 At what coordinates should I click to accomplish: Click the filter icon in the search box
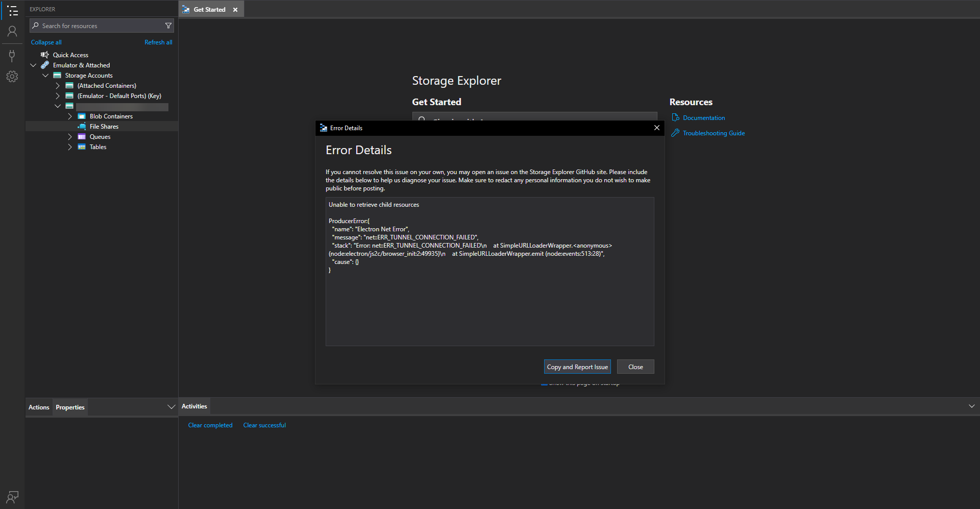pyautogui.click(x=168, y=25)
